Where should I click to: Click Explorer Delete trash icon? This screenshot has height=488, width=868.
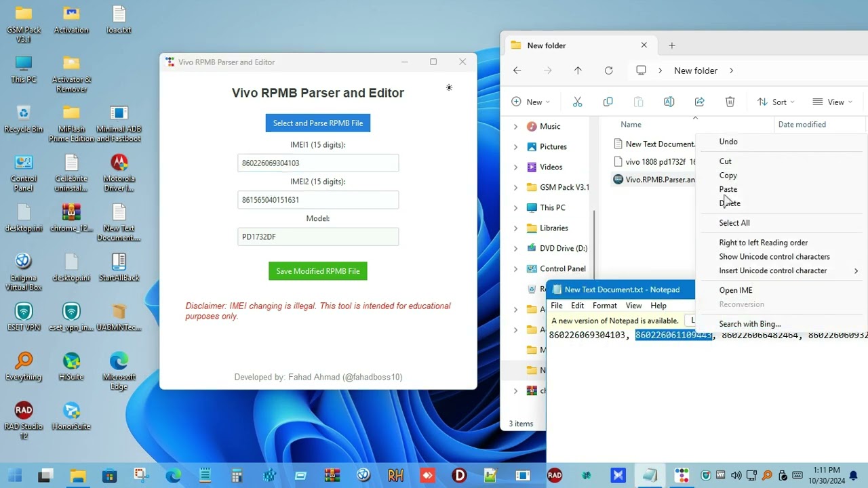(730, 102)
